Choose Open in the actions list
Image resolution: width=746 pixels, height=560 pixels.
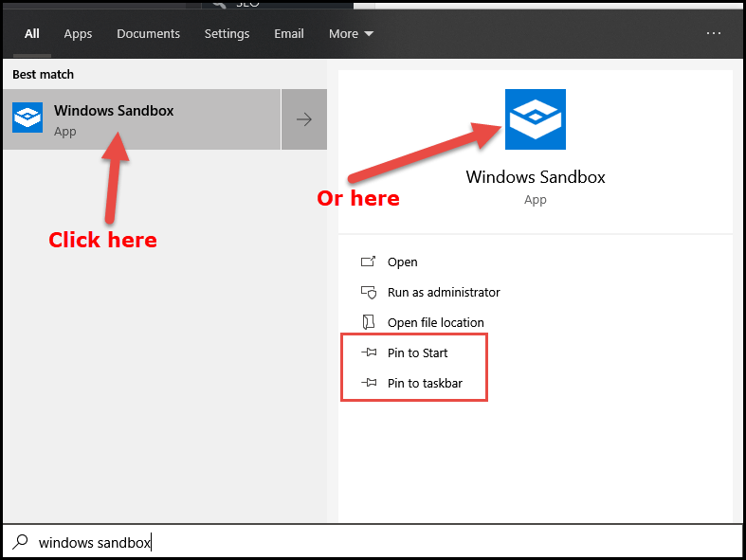403,262
